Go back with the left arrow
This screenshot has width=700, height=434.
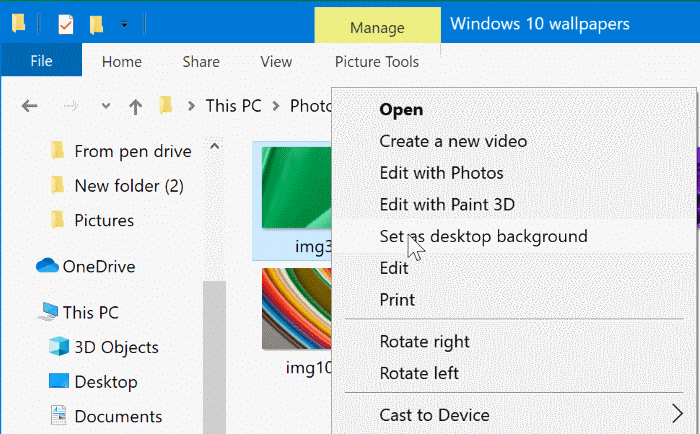tap(29, 106)
